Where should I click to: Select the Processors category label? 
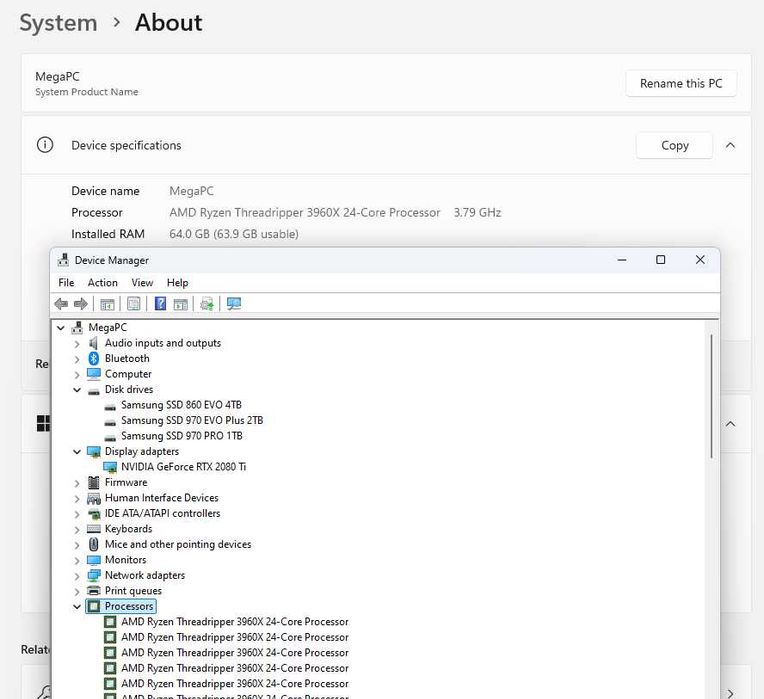pyautogui.click(x=129, y=606)
